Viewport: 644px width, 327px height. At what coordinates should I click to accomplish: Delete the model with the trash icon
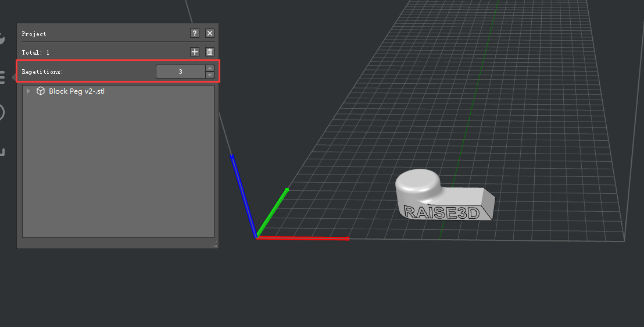(209, 52)
